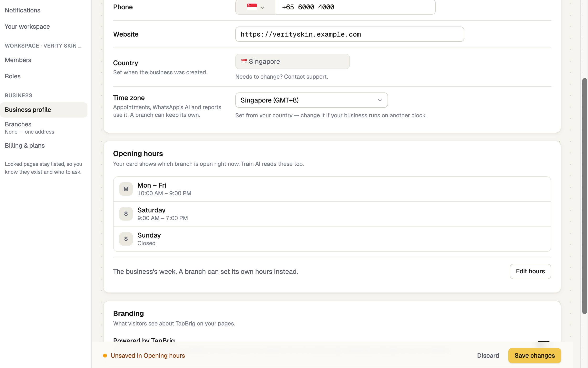Click the Mon – Fri 'M' badge

coord(126,189)
